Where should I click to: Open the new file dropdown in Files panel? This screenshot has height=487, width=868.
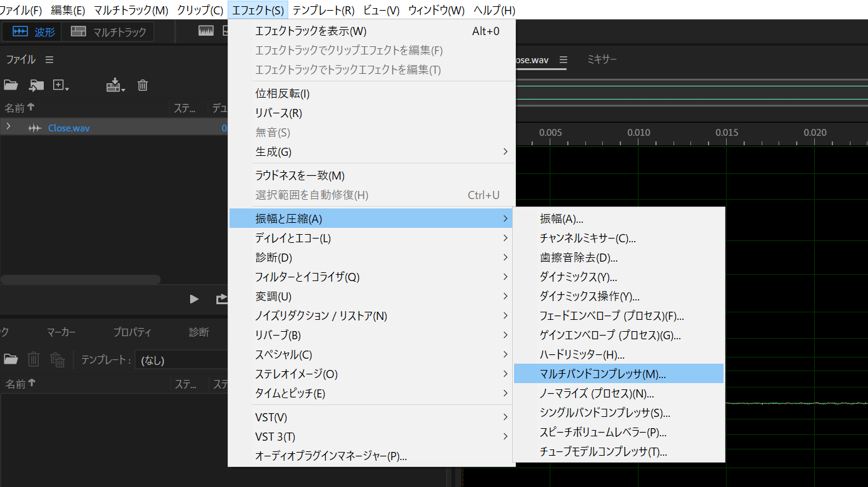61,85
